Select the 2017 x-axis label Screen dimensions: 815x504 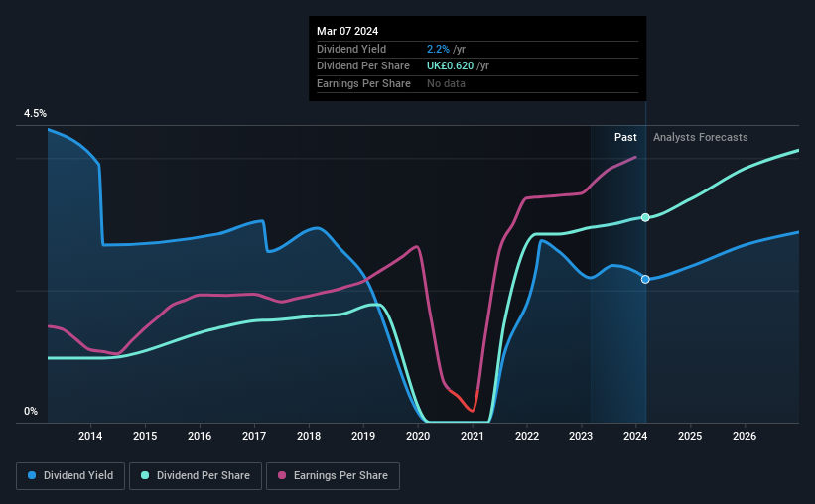coord(254,436)
